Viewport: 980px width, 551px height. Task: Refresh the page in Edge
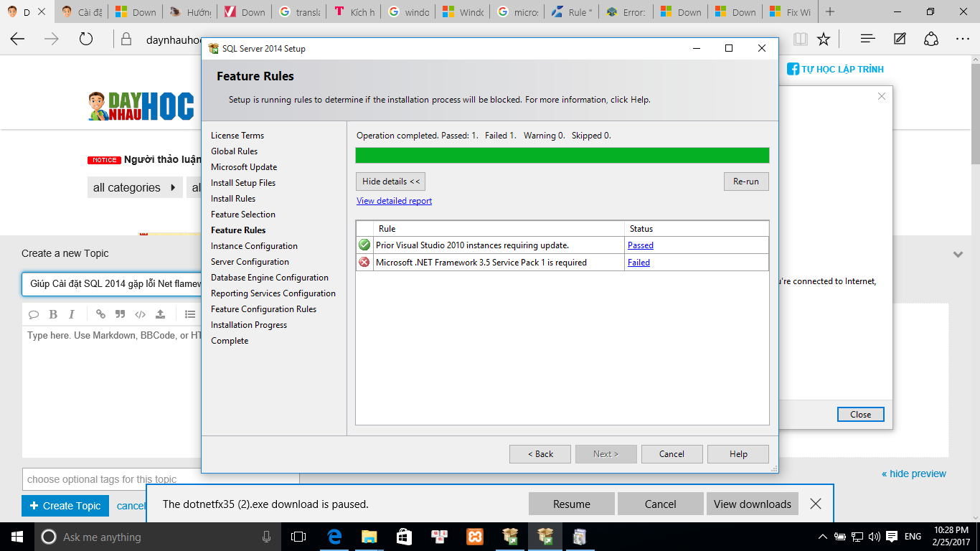[x=86, y=39]
